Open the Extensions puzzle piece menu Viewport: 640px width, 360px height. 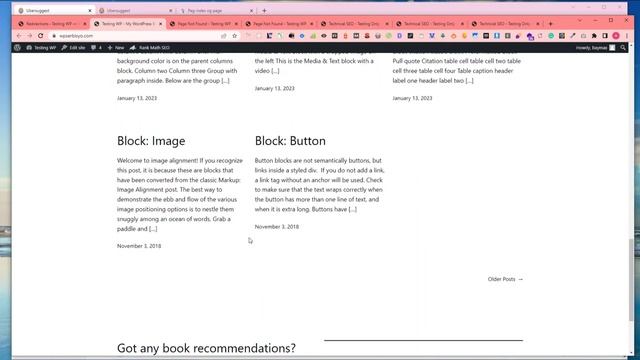click(594, 36)
